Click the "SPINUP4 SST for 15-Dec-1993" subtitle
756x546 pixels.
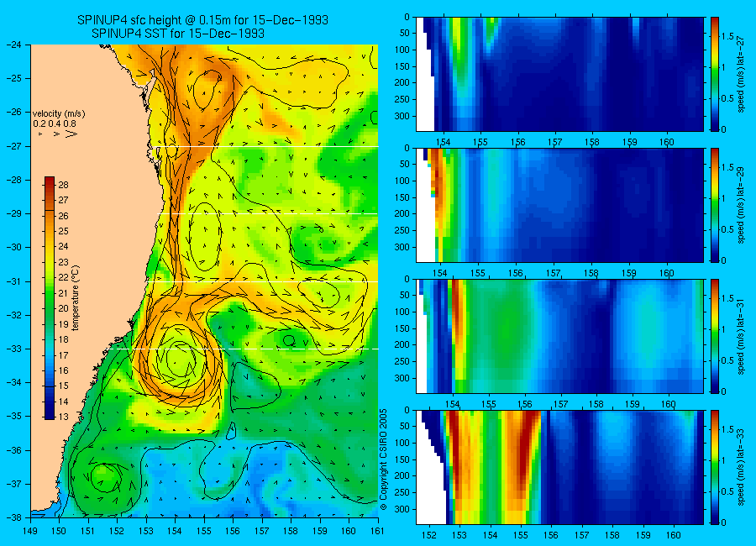click(x=178, y=34)
